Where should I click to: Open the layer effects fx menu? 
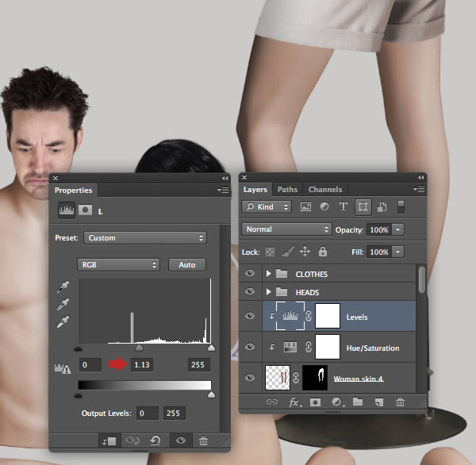(x=294, y=403)
